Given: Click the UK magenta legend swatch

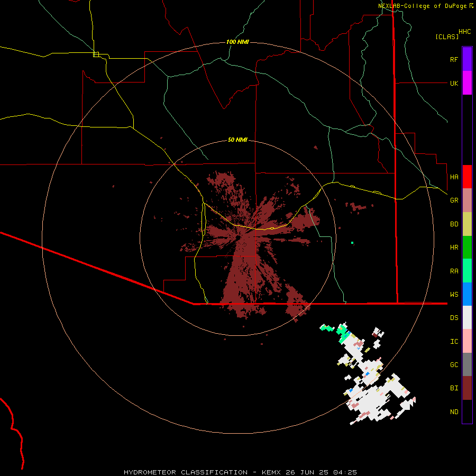Looking at the screenshot, I should 467,83.
